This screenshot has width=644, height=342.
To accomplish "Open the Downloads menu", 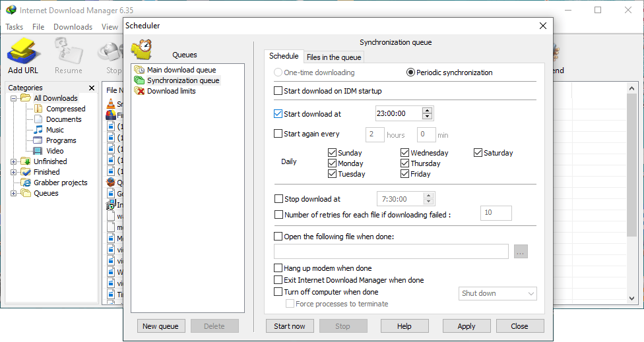I will pyautogui.click(x=73, y=27).
